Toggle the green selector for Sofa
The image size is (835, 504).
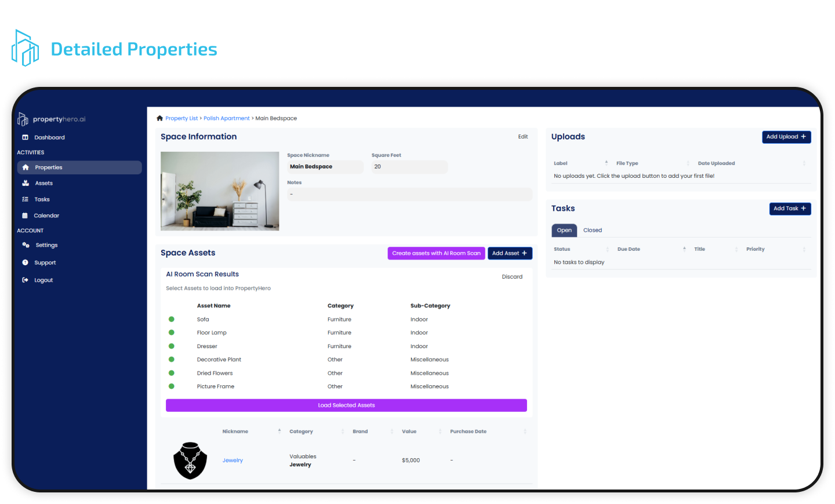pyautogui.click(x=172, y=319)
